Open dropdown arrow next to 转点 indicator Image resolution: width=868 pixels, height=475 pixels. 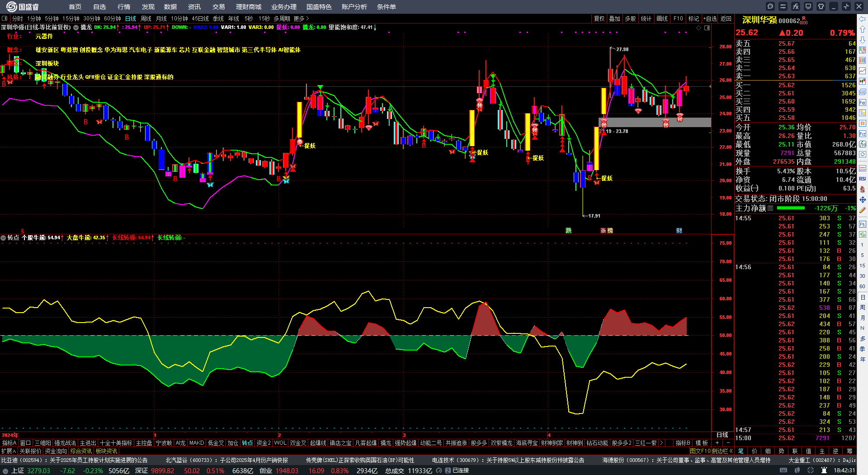click(x=4, y=237)
